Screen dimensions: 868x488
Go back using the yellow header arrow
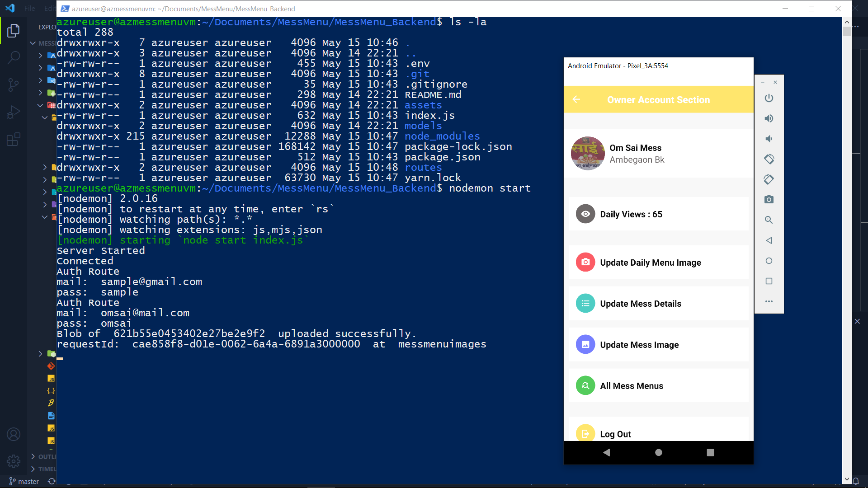[576, 99]
